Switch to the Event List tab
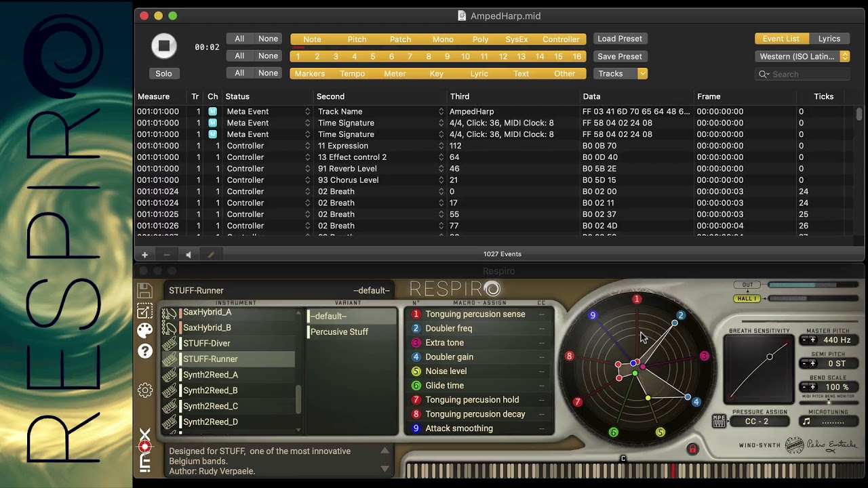Screen dimensions: 868x488 pos(781,39)
